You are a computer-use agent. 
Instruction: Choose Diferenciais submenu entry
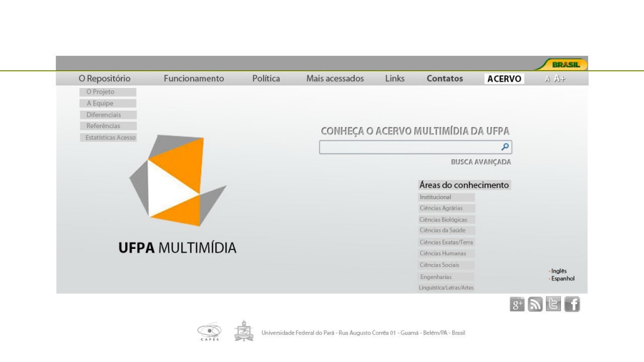coord(108,115)
